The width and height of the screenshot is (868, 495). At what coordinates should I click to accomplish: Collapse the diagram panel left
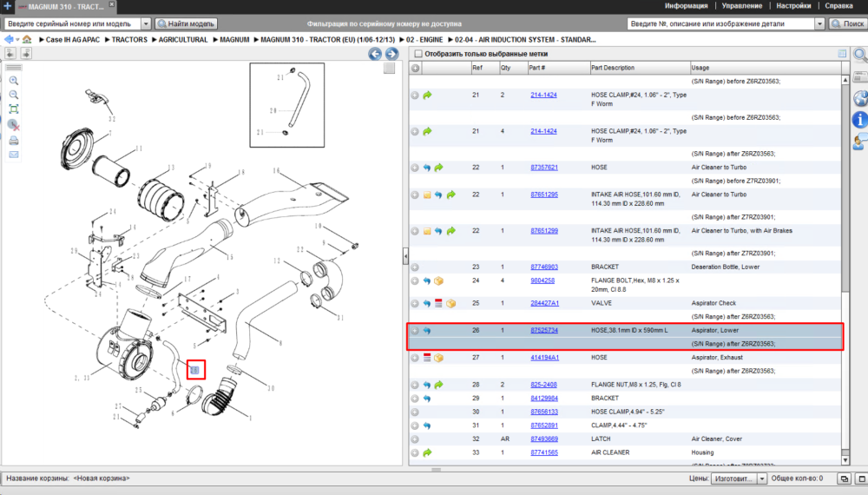(10, 53)
